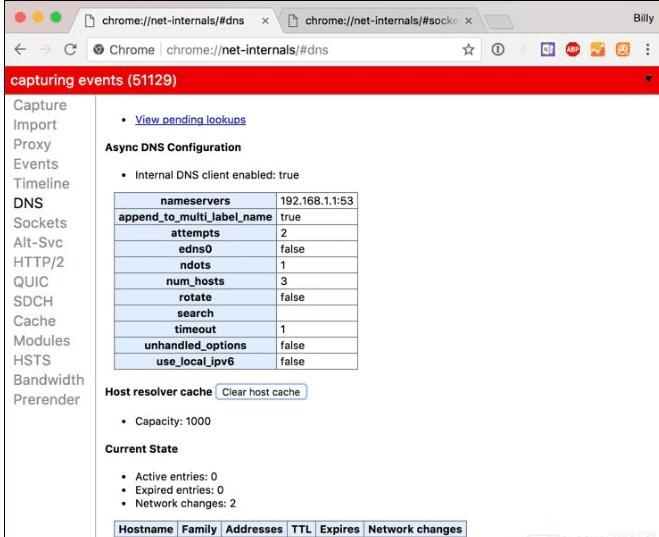Click the Network changes column header

click(x=415, y=529)
